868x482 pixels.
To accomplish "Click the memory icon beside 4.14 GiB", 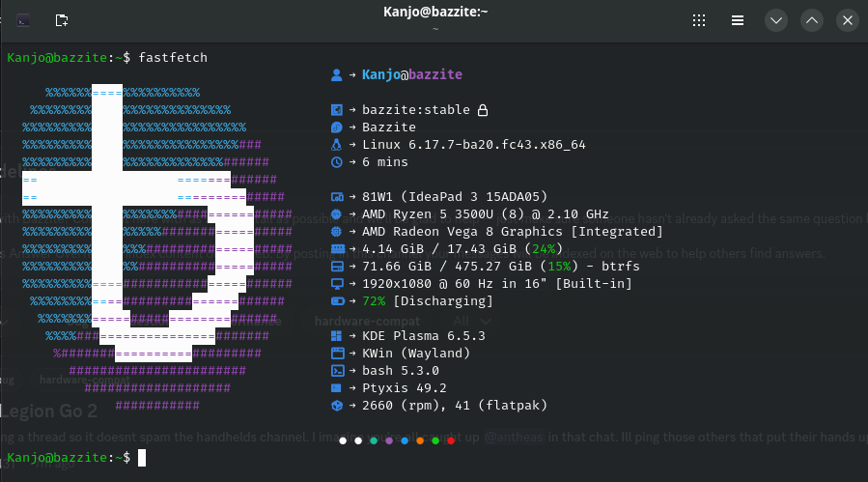I will 337,249.
